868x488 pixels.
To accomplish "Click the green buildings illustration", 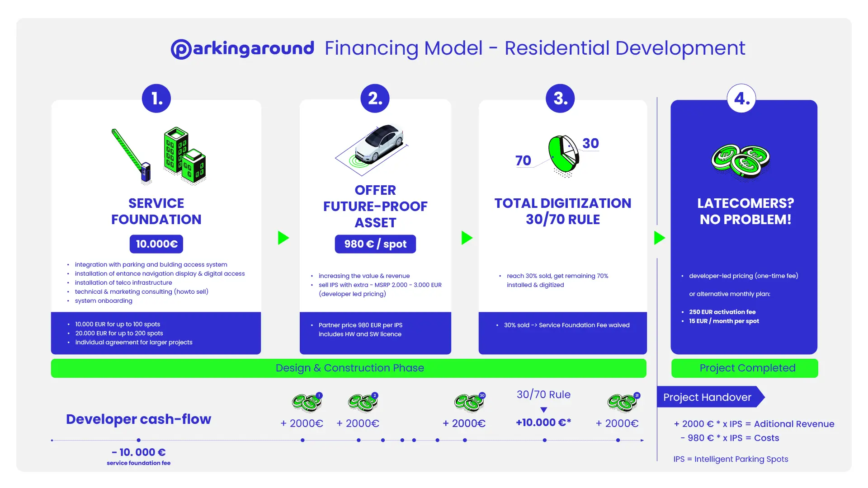I will coord(185,155).
